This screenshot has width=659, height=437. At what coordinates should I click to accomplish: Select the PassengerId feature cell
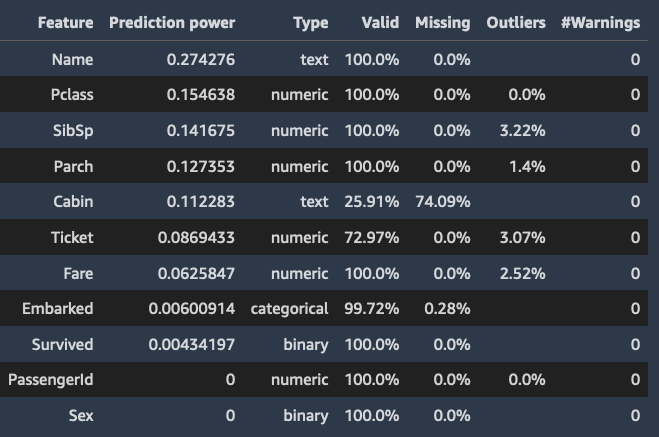tap(51, 380)
